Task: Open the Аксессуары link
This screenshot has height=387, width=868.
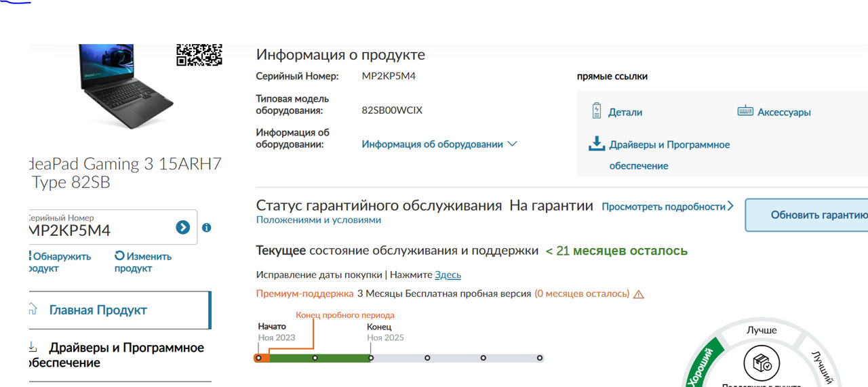Action: [784, 113]
